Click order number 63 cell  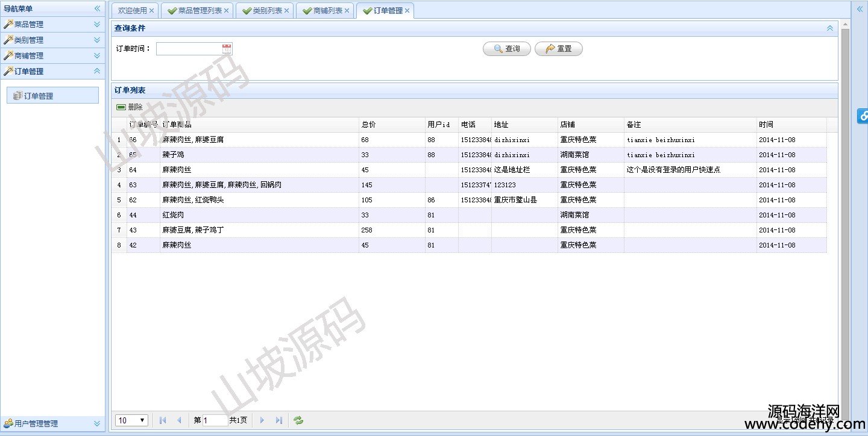tap(143, 185)
